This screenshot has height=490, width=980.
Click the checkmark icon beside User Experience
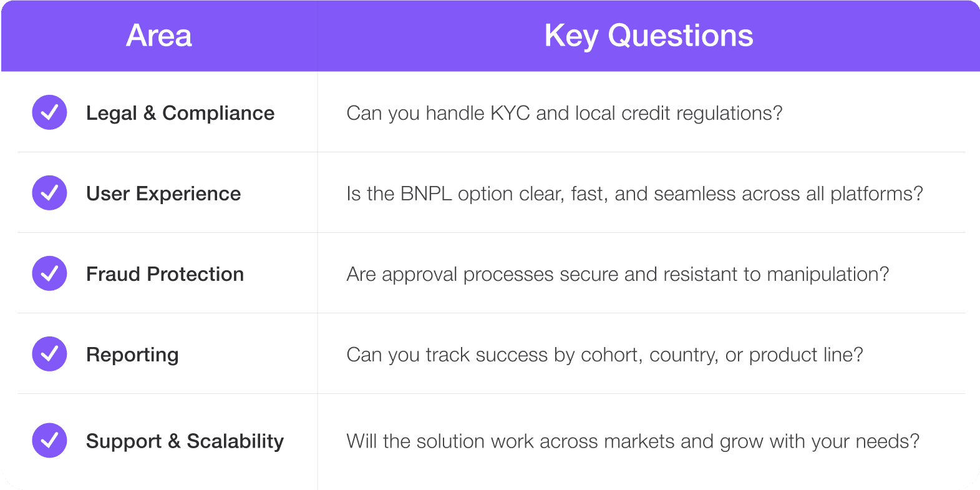tap(49, 193)
